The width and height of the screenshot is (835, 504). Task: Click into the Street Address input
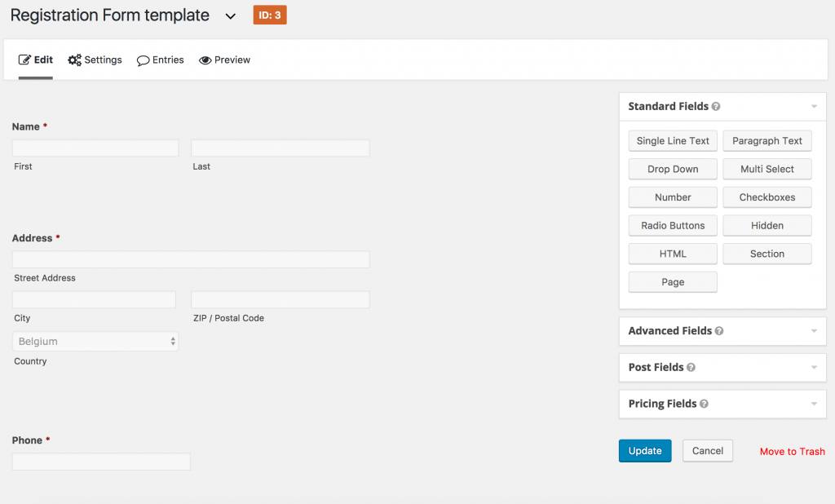[x=191, y=260]
